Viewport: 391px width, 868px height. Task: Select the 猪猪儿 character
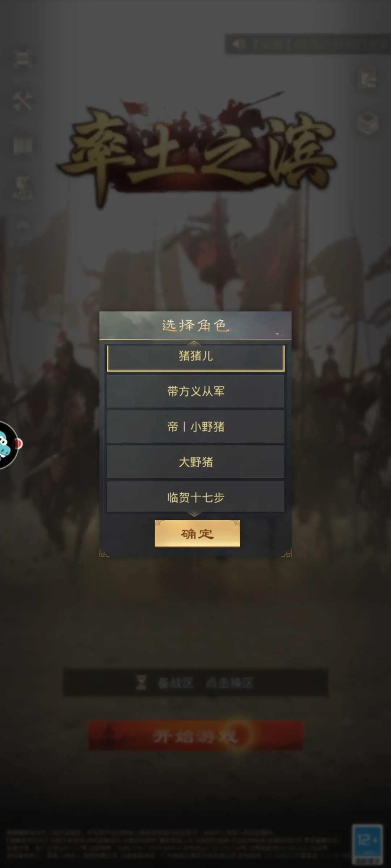click(x=195, y=358)
